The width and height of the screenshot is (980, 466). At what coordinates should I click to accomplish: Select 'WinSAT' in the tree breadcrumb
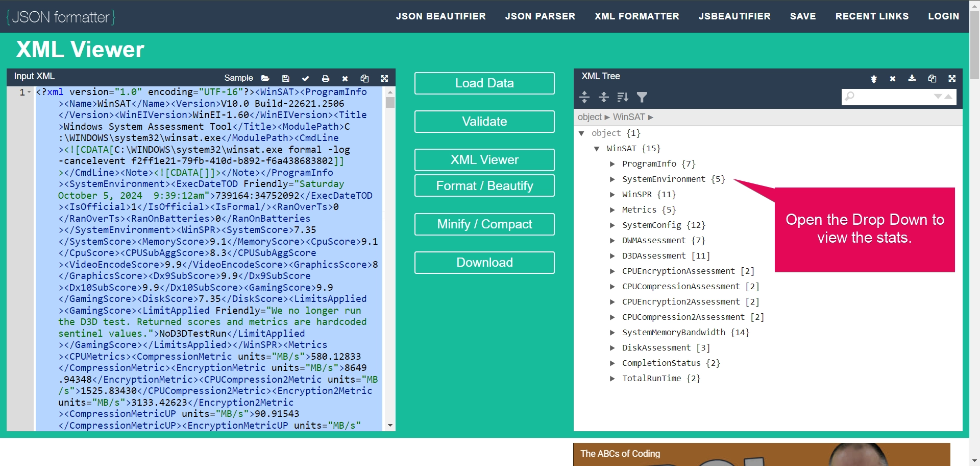click(x=629, y=117)
